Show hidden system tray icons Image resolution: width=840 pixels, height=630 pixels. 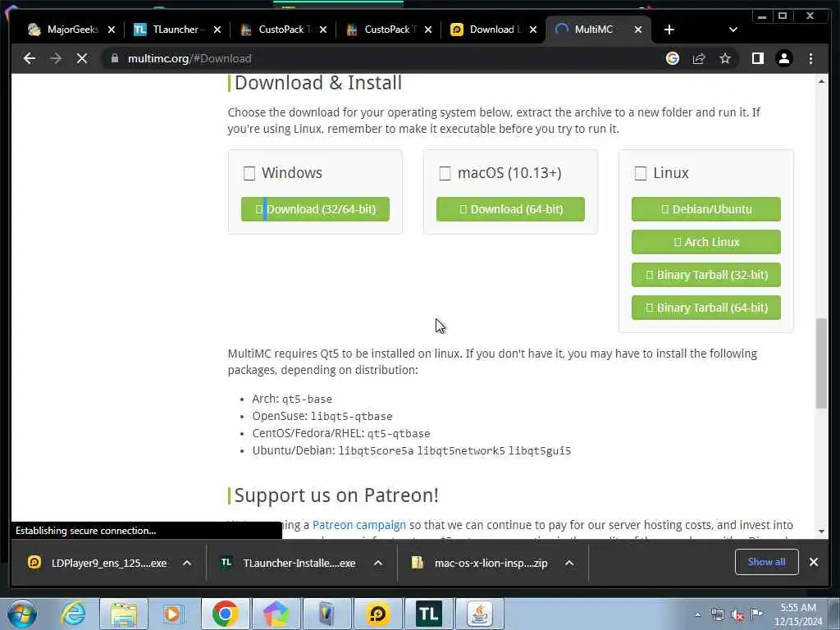[x=697, y=615]
